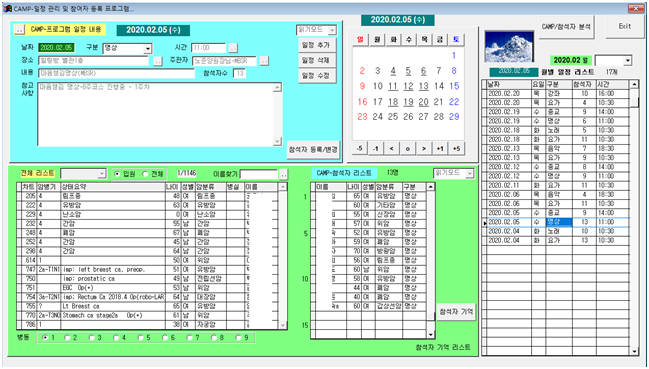
Task: Select day 19 in the calendar
Action: 408,101
